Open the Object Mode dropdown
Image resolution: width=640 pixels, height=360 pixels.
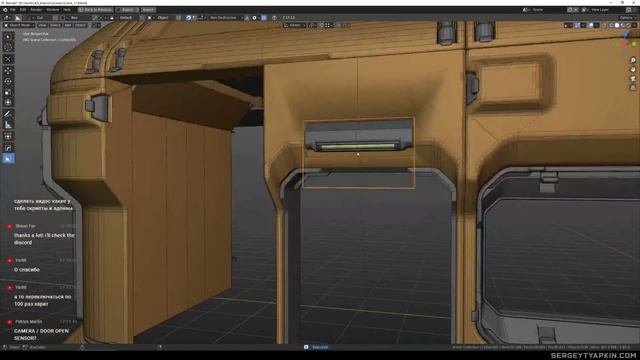tap(19, 25)
